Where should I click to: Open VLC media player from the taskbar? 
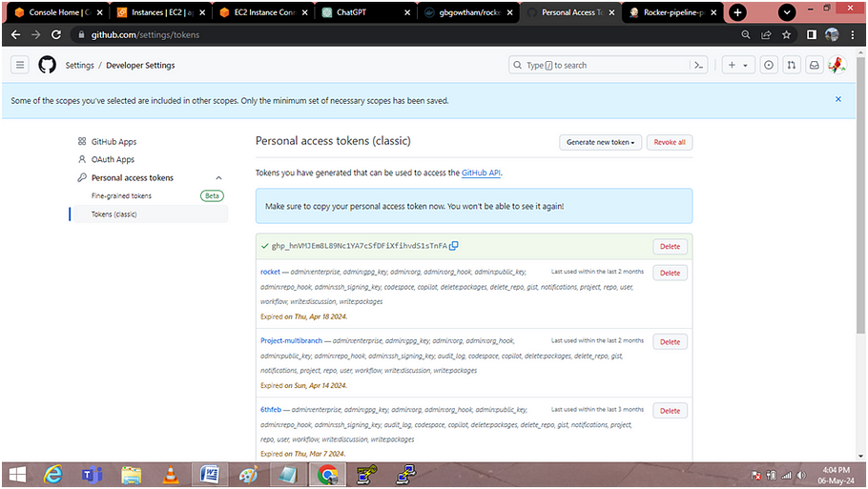point(171,475)
